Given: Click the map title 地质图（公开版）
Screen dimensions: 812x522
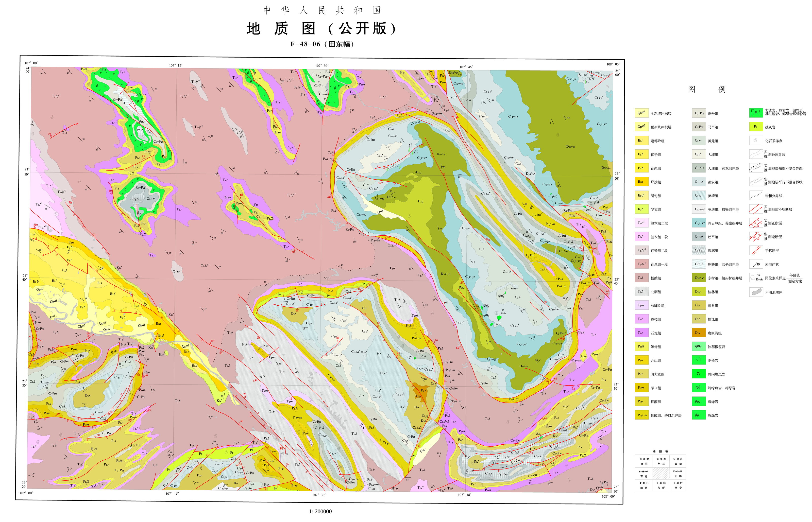Looking at the screenshot, I should (322, 28).
